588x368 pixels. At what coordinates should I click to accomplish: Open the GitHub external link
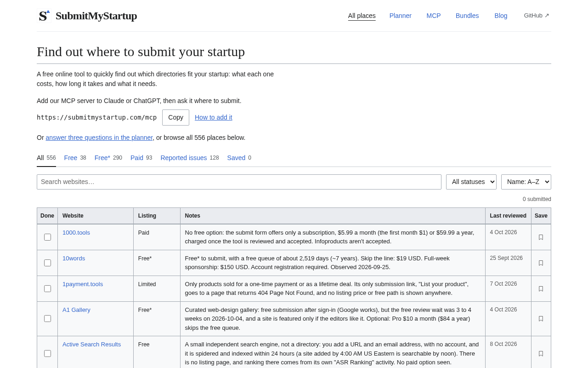[x=537, y=16]
